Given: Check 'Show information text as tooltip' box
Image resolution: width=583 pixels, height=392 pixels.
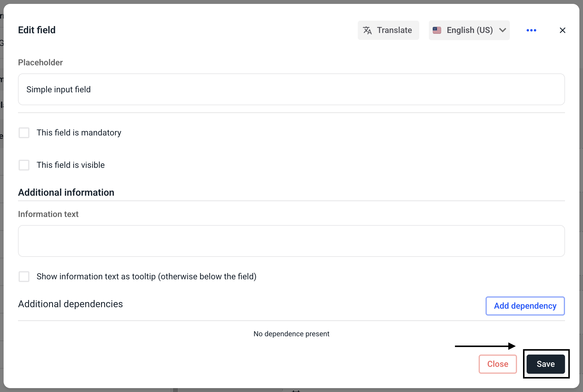Looking at the screenshot, I should click(24, 277).
